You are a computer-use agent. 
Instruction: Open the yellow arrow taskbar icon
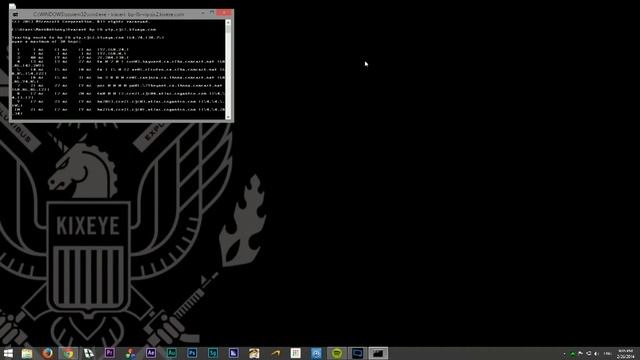pyautogui.click(x=275, y=353)
